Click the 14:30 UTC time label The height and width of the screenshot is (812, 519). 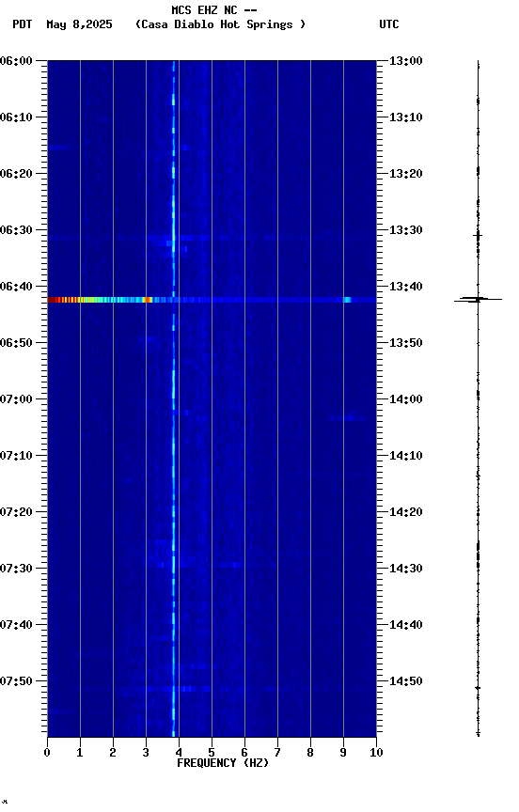coord(406,569)
